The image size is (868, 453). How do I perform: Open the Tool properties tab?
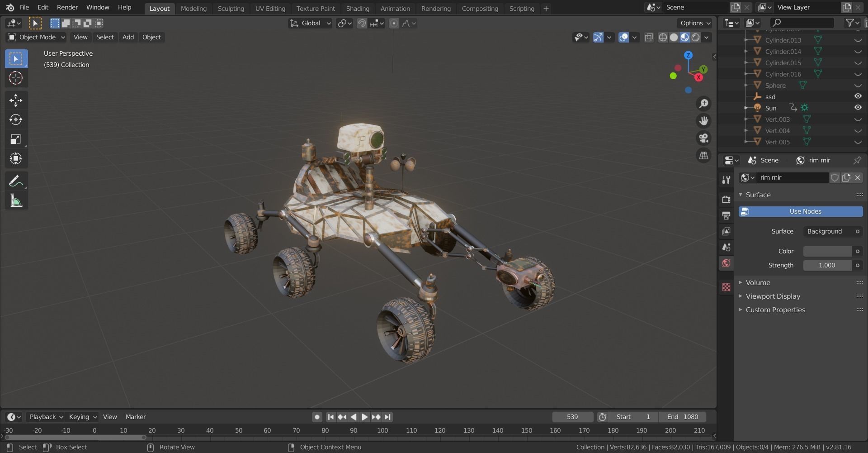point(726,180)
